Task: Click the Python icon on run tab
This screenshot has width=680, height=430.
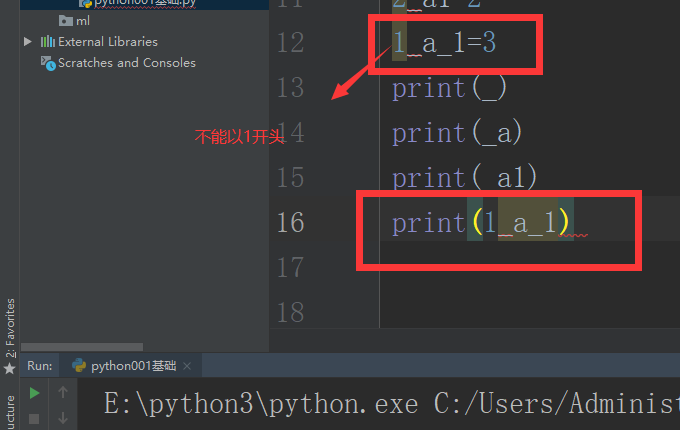Action: (79, 365)
